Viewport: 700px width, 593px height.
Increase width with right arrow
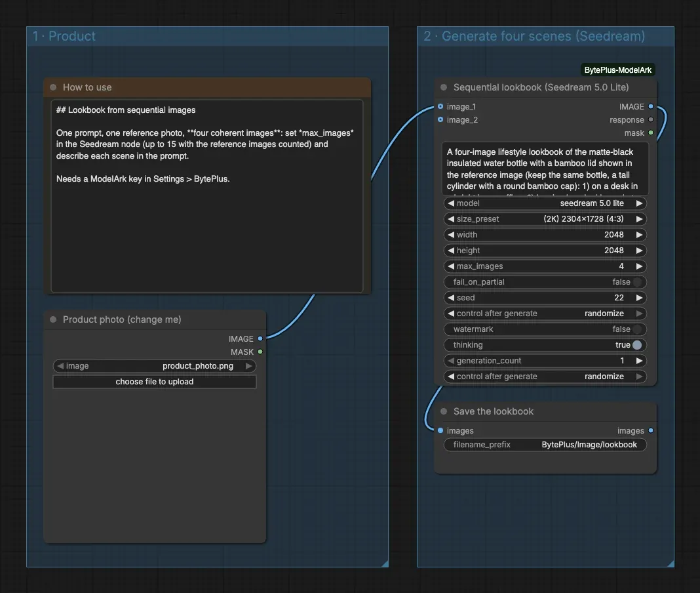[x=639, y=235]
